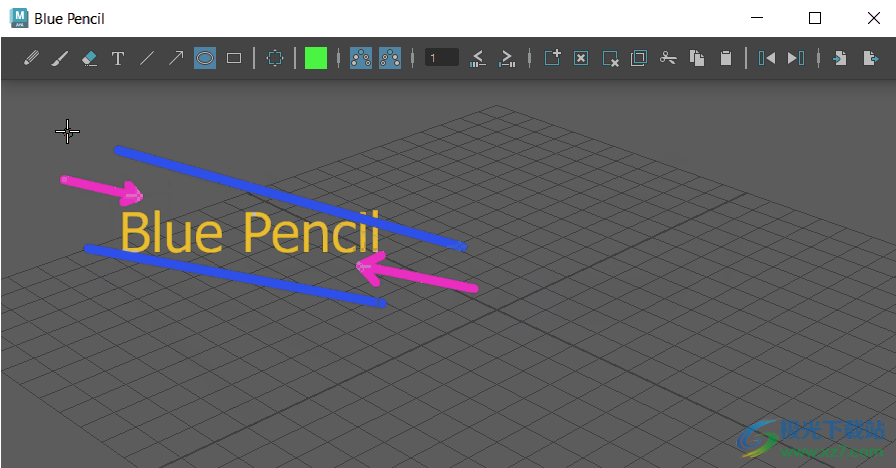Select the Eraser tool
Screen dimensions: 896x468
(x=89, y=58)
